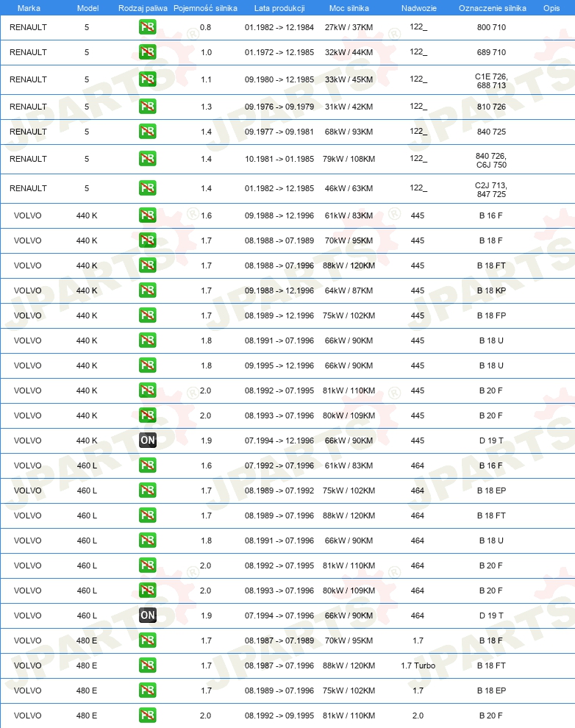The width and height of the screenshot is (575, 728).
Task: Click the petrol icon for Volvo 440 K B 18 KP
Action: [x=148, y=290]
